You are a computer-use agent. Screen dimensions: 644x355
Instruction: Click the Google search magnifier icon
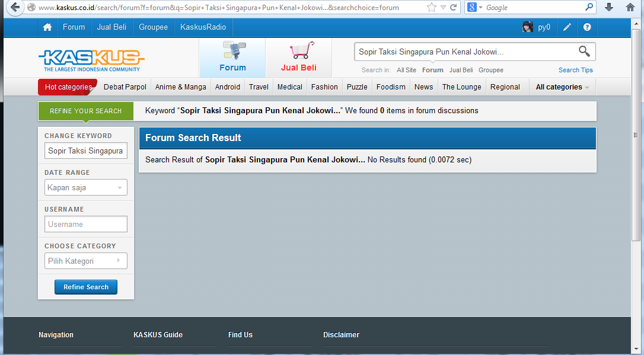[x=589, y=7]
